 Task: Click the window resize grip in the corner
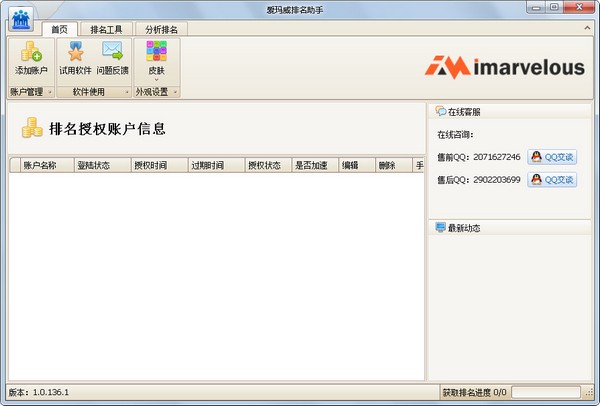click(x=589, y=393)
